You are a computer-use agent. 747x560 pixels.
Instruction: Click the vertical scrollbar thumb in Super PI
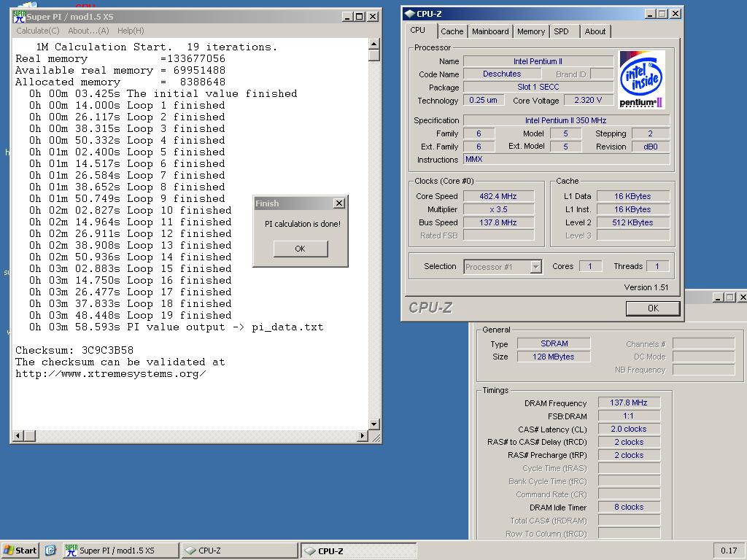tap(374, 55)
